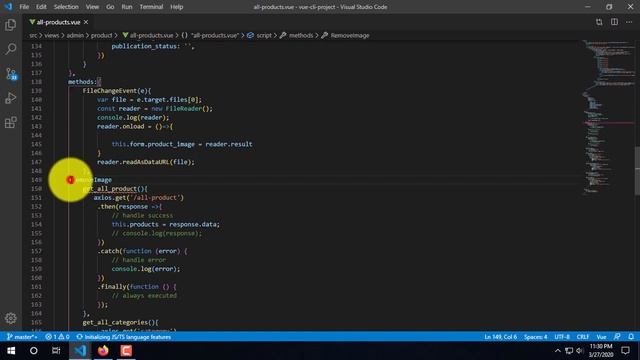Viewport: 640px width, 360px height.
Task: Open the Help menu
Action: 177,7
